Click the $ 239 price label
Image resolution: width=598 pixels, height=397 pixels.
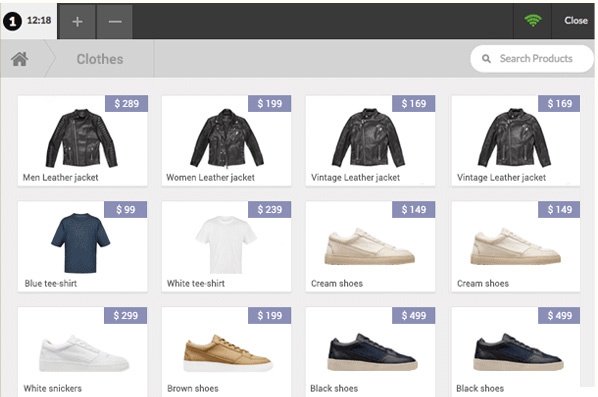click(x=270, y=209)
